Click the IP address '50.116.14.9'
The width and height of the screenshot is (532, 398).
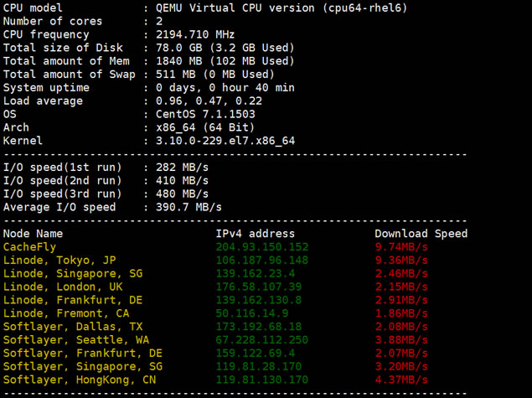pos(252,313)
